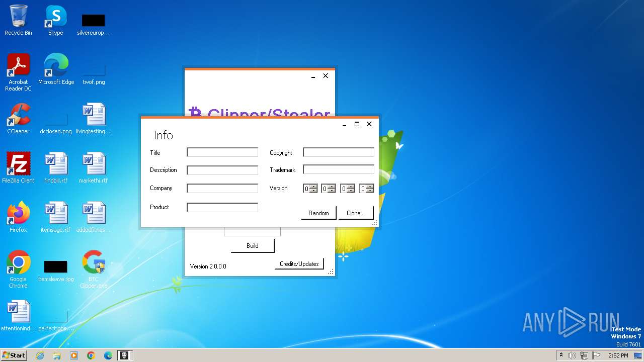Click the Build button
This screenshot has height=362, width=644.
(253, 245)
